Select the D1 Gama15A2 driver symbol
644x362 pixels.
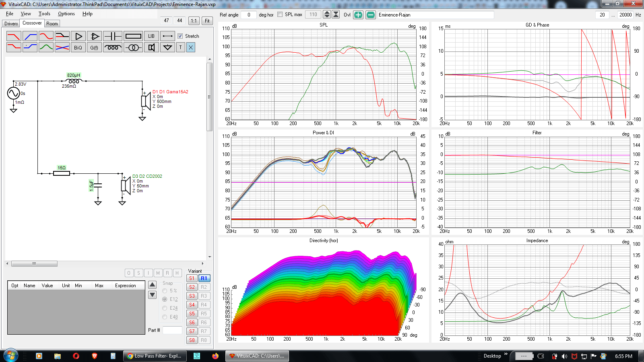click(146, 100)
